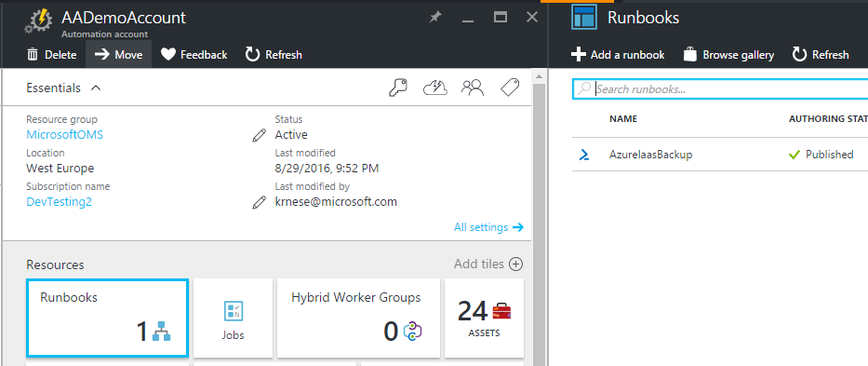Click the PowerShell icon beside AzureIaasBackup
This screenshot has height=366, width=868.
point(583,155)
